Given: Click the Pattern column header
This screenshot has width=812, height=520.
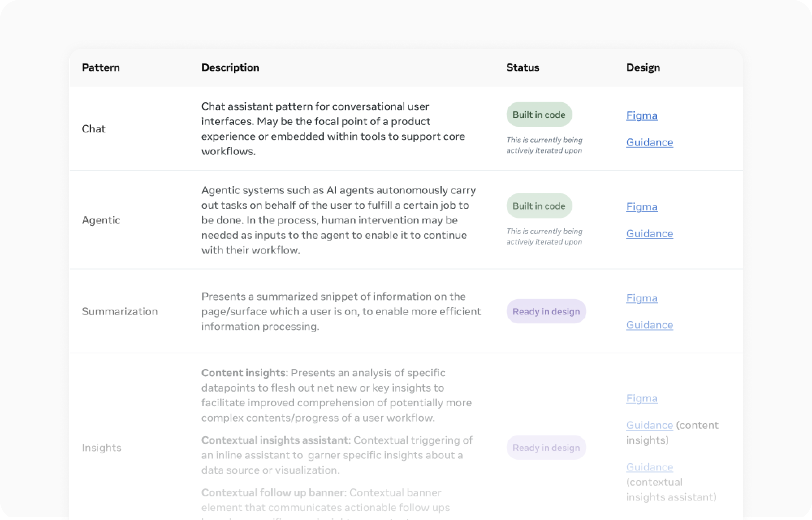Looking at the screenshot, I should click(x=100, y=67).
